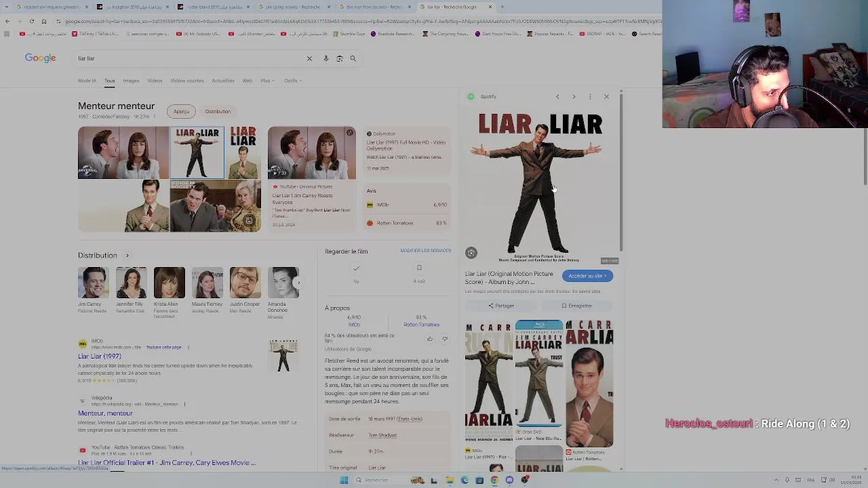Open Microsoft Edge from taskbar
The image size is (868, 488).
click(465, 480)
